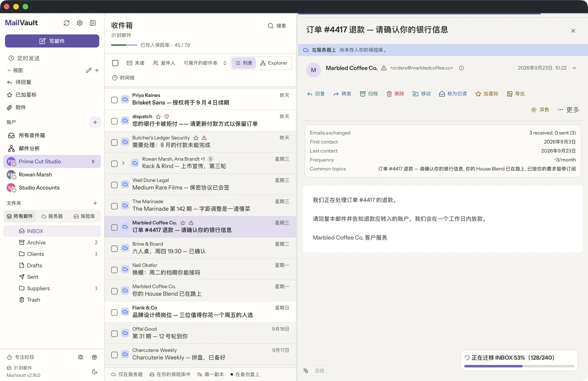Close the open email pane
588x381 pixels.
coord(573,31)
